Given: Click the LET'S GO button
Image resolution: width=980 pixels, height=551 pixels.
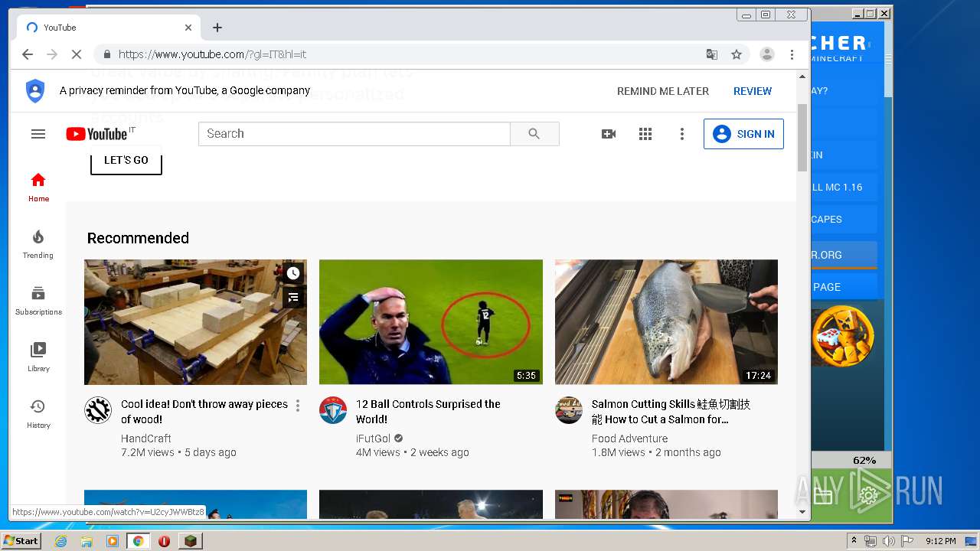Looking at the screenshot, I should point(126,160).
